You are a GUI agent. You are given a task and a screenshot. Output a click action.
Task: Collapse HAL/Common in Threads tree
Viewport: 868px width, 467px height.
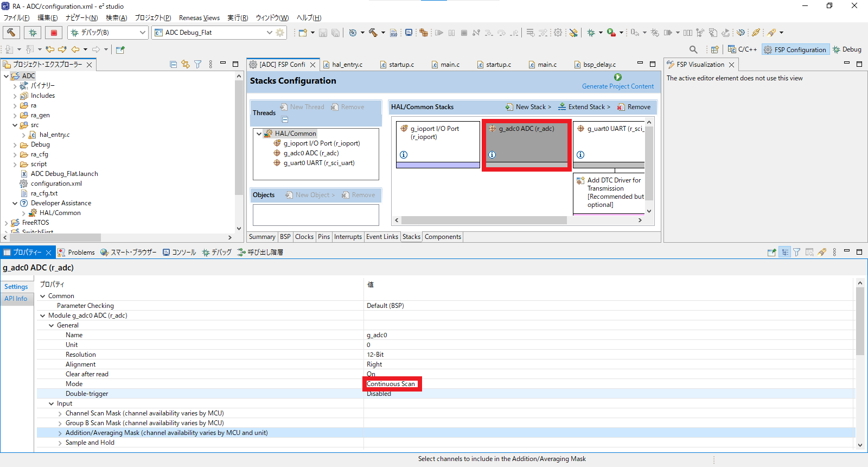pos(259,134)
